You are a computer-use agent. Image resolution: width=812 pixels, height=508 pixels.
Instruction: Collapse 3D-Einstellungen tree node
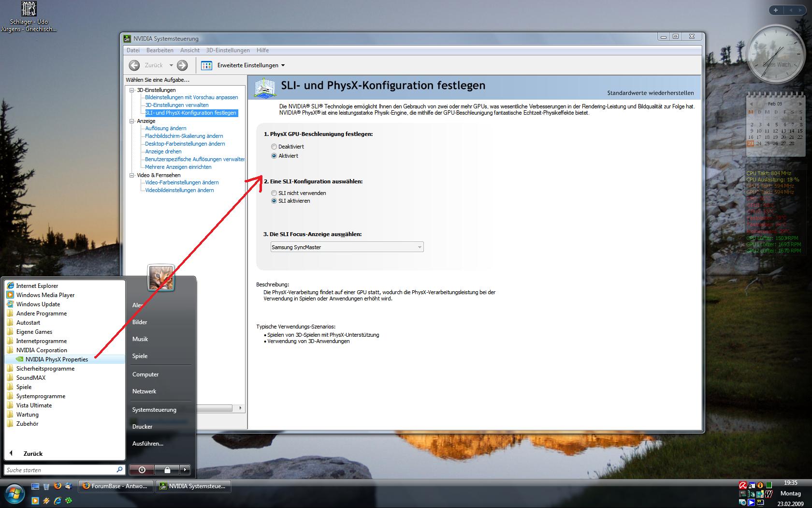pos(131,90)
